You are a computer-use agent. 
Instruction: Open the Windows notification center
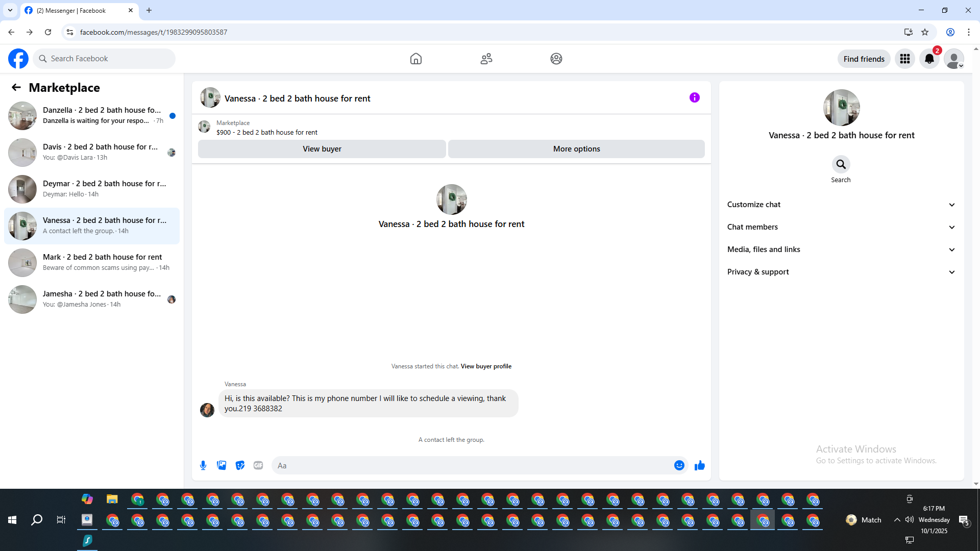point(964,520)
